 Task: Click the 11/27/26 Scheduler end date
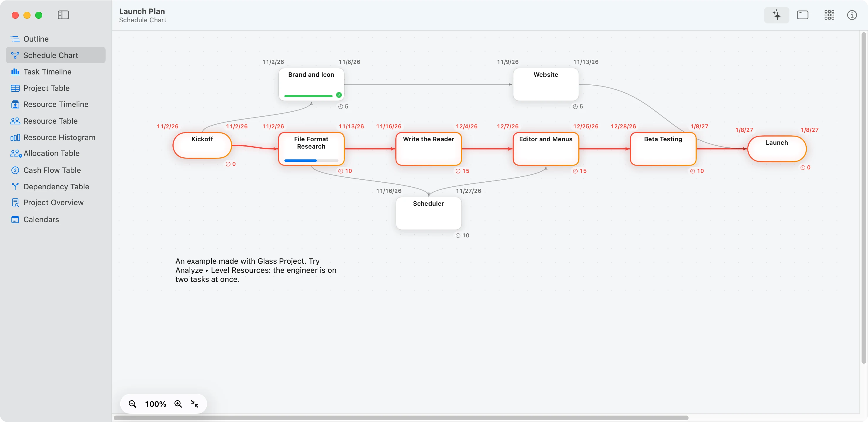468,190
